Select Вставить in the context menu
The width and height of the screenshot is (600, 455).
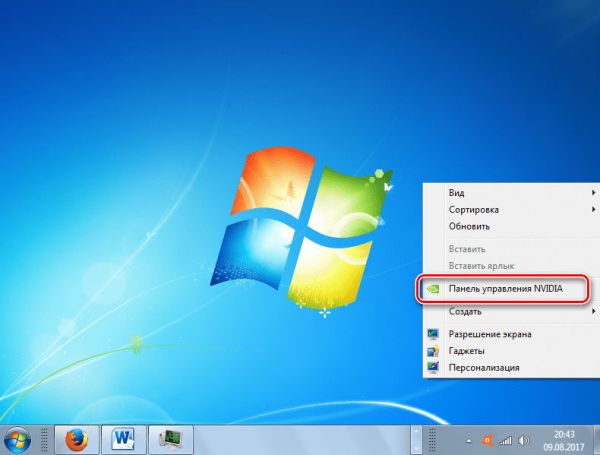[x=511, y=249]
